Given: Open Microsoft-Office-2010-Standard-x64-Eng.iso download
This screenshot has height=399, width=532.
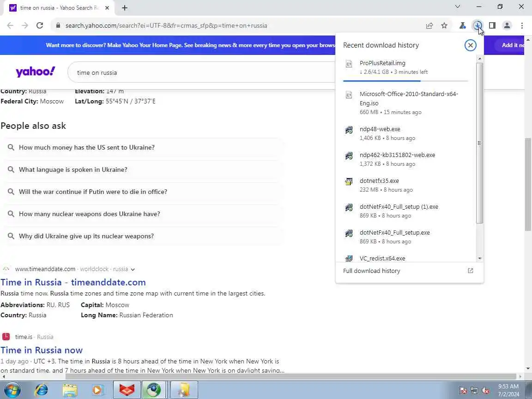Looking at the screenshot, I should [x=406, y=103].
